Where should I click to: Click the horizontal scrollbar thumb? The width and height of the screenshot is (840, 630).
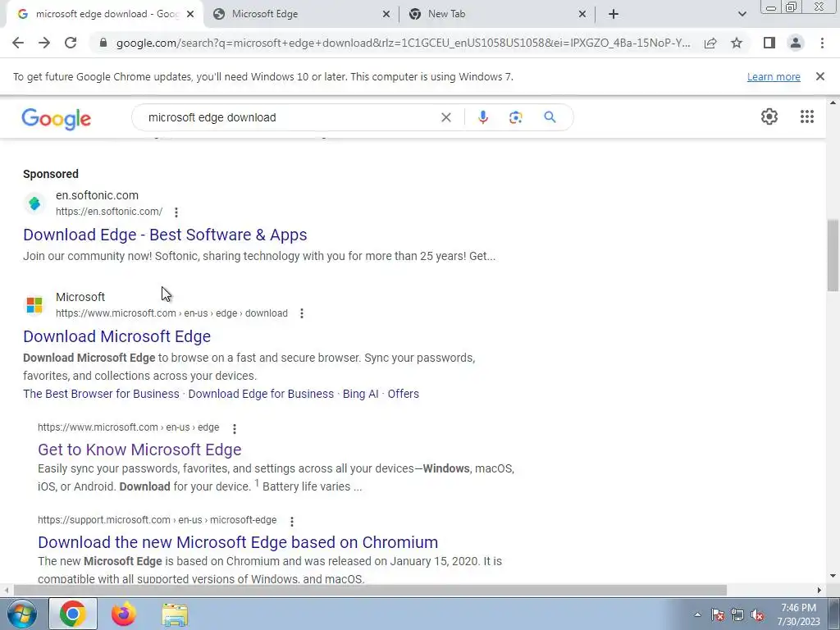(370, 590)
